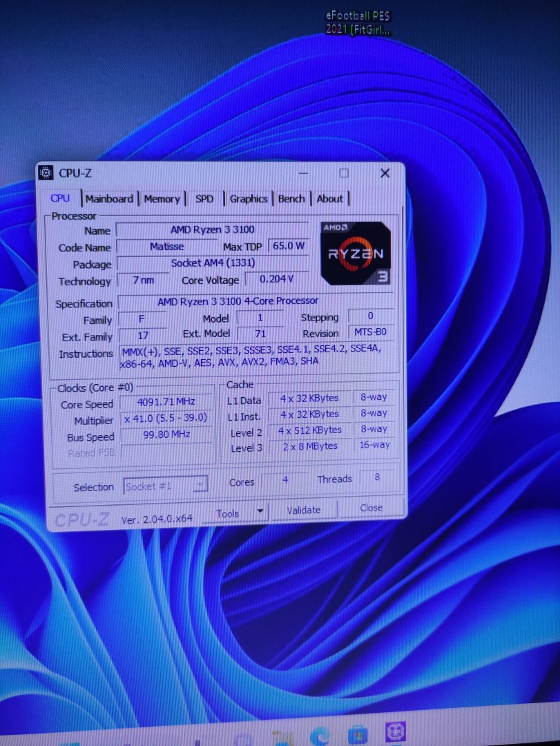The height and width of the screenshot is (746, 560).
Task: Click the Specification field text
Action: pos(255,301)
